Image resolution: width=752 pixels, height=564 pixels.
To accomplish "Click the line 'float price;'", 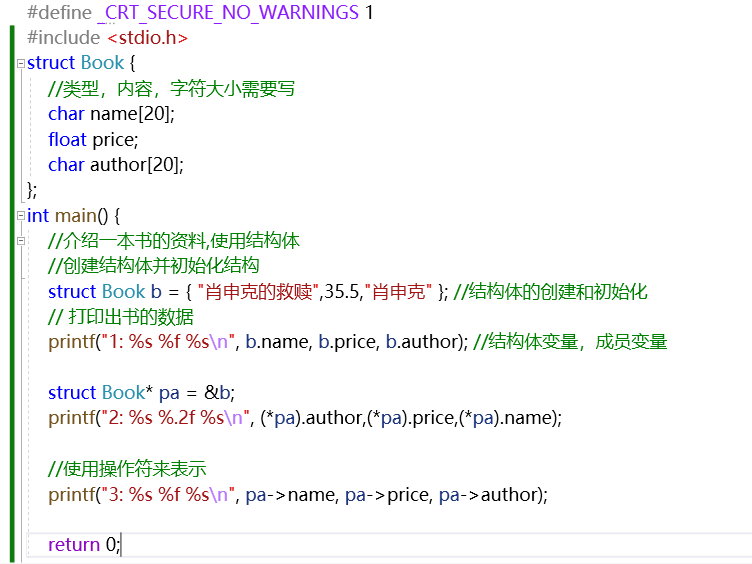I will tap(93, 140).
